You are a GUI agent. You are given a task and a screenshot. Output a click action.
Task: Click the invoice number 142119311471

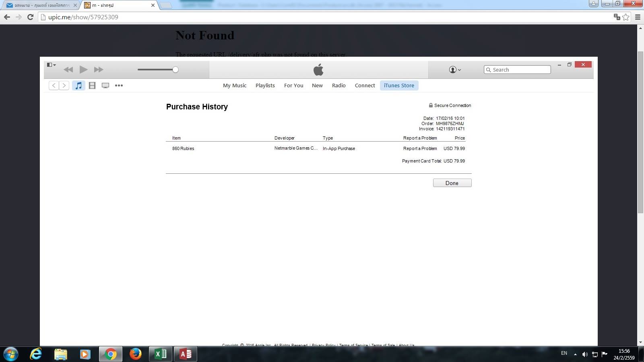450,129
